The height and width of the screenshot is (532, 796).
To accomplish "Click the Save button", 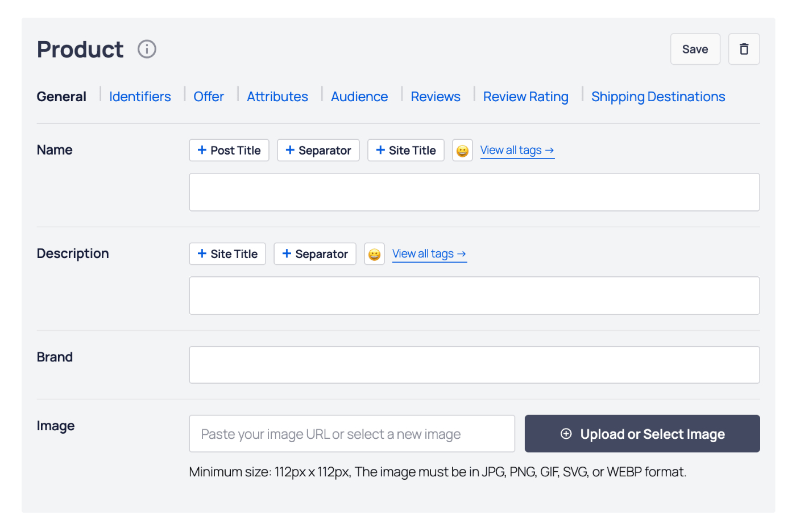I will 695,49.
